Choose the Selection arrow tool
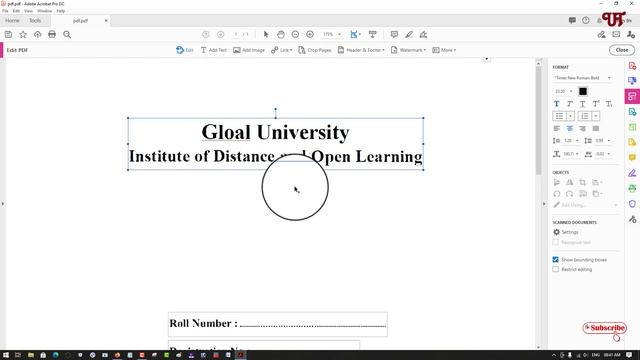Image resolution: width=640 pixels, height=360 pixels. pyautogui.click(x=266, y=34)
